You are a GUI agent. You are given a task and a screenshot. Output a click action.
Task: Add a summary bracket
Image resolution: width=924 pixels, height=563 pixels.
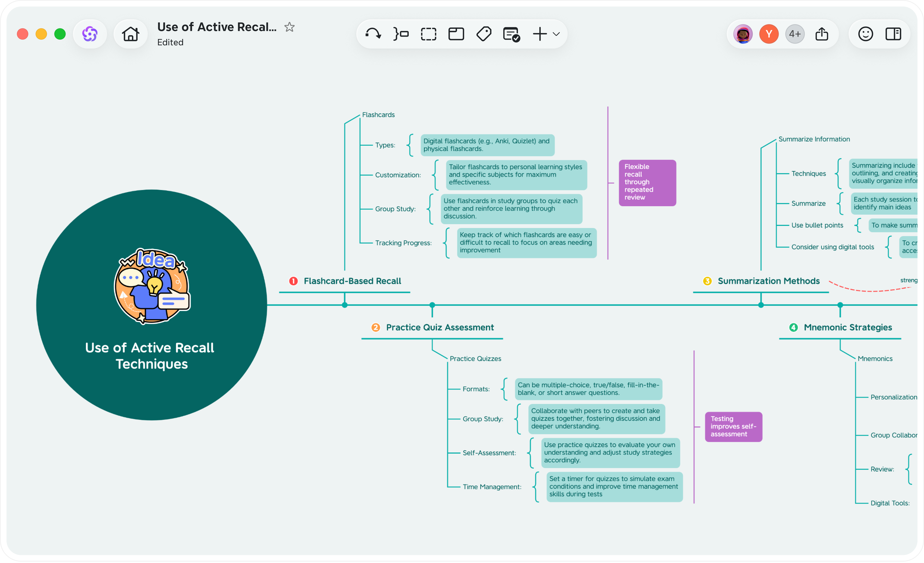point(401,34)
